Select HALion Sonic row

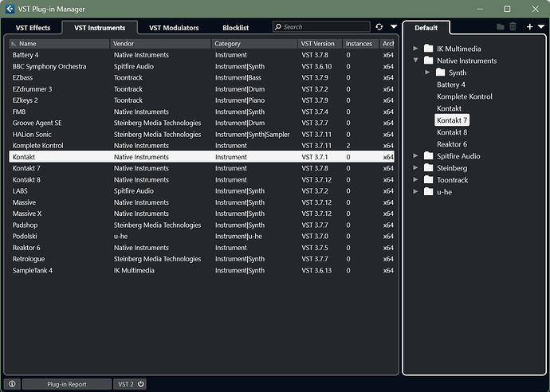click(x=202, y=135)
